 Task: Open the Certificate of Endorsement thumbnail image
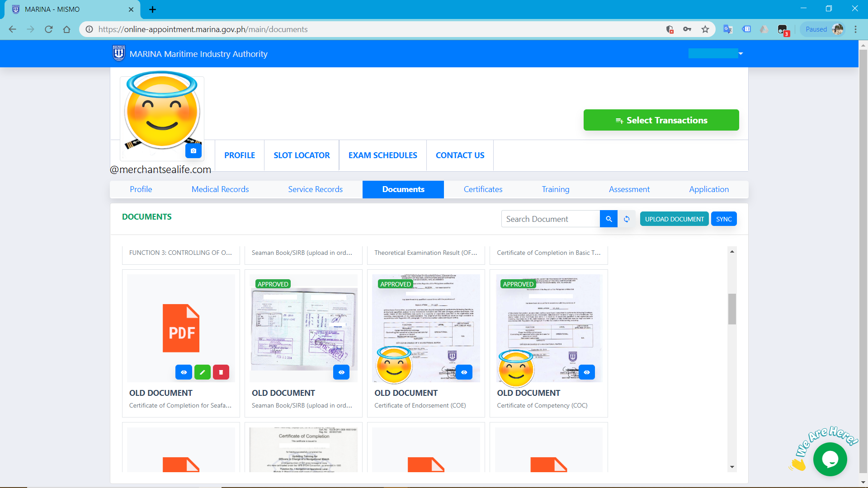pos(426,328)
